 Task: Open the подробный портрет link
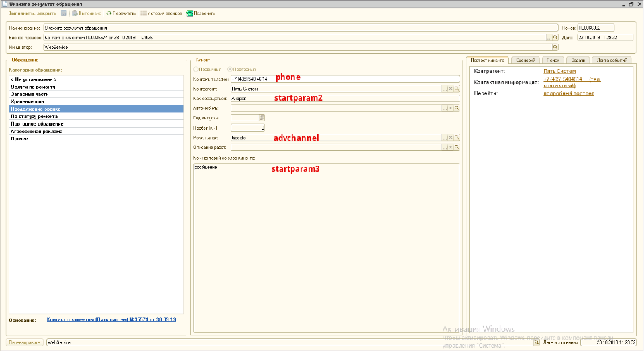(568, 93)
